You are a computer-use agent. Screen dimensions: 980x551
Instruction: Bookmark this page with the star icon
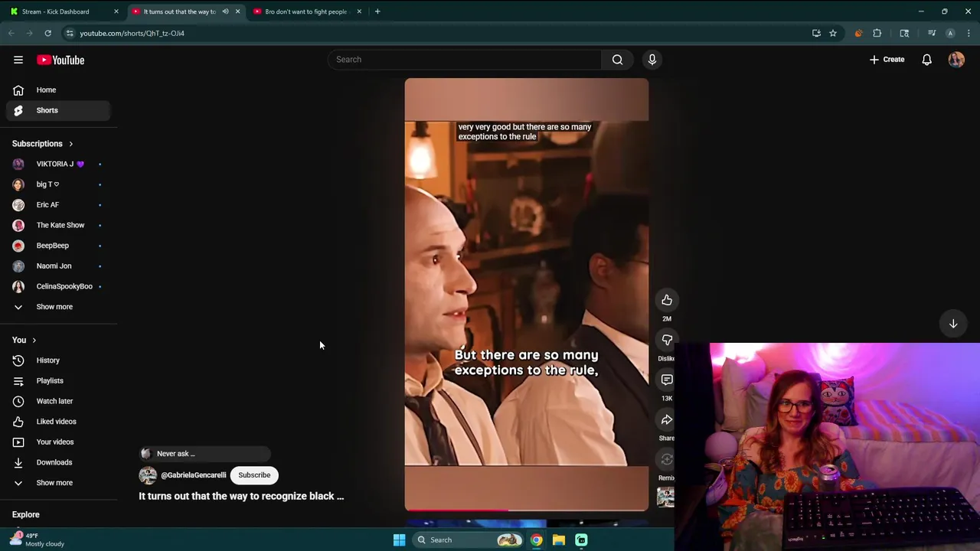[x=833, y=33]
